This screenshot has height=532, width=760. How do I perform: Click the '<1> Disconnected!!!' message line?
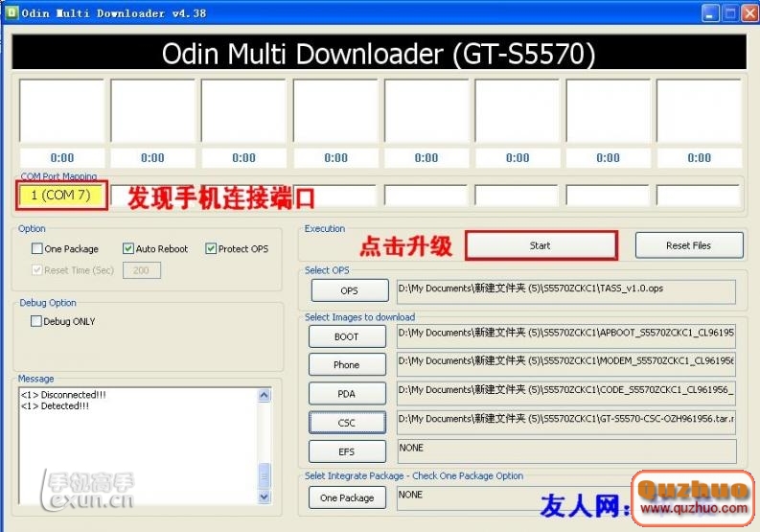coord(63,395)
